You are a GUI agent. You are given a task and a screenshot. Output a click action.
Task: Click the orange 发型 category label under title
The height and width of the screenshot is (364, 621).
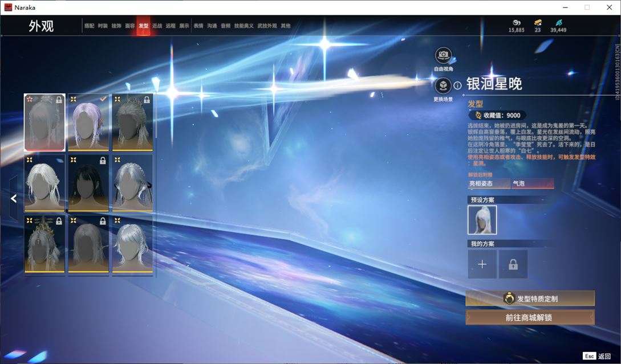[x=475, y=104]
